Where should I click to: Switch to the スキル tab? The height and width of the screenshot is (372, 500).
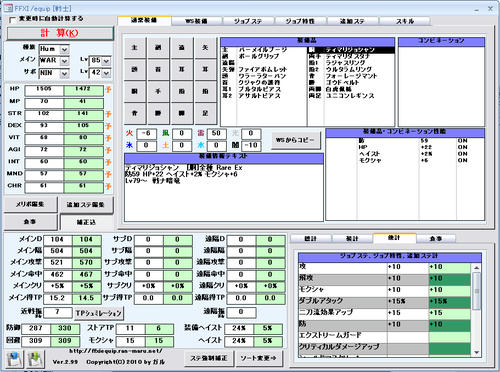click(405, 21)
